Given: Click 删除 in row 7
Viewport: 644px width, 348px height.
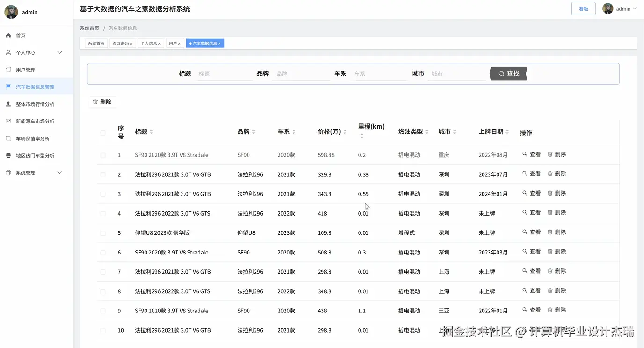Looking at the screenshot, I should pos(556,271).
